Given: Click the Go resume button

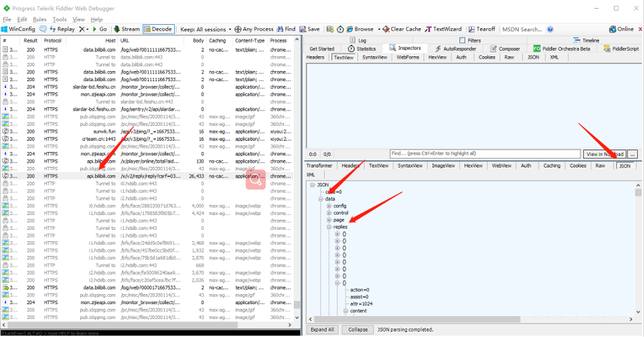Looking at the screenshot, I should [100, 29].
